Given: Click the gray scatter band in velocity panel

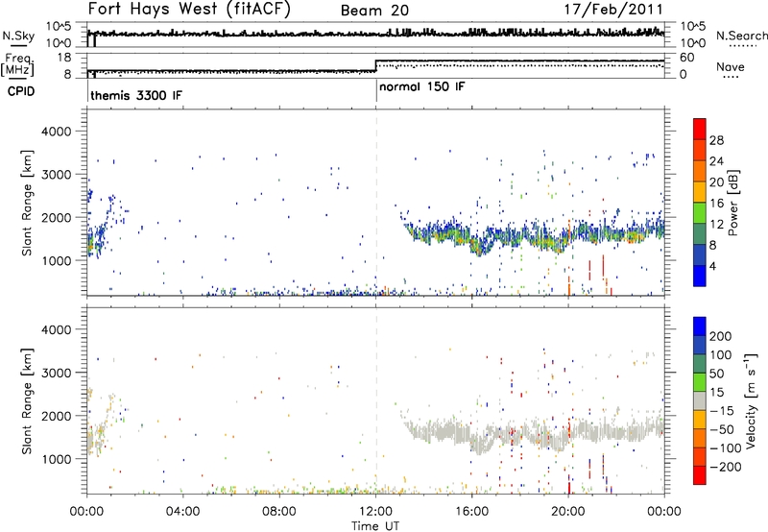Looking at the screenshot, I should click(534, 433).
